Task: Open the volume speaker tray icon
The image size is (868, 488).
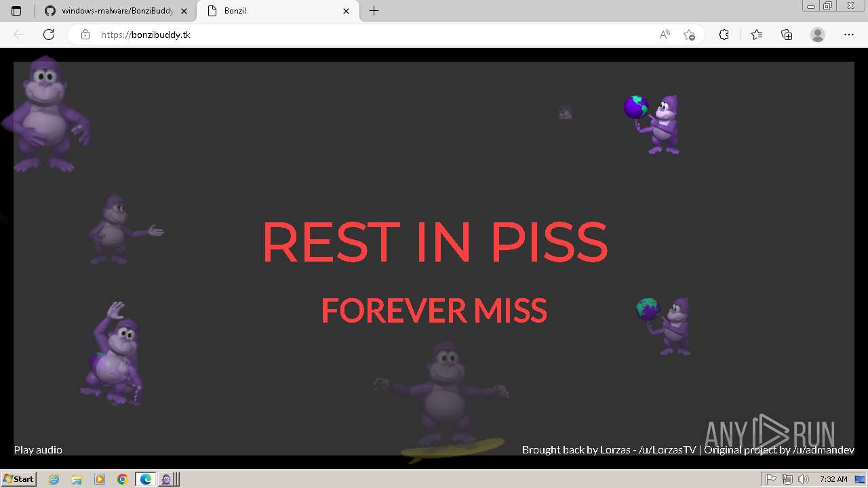Action: pos(804,479)
